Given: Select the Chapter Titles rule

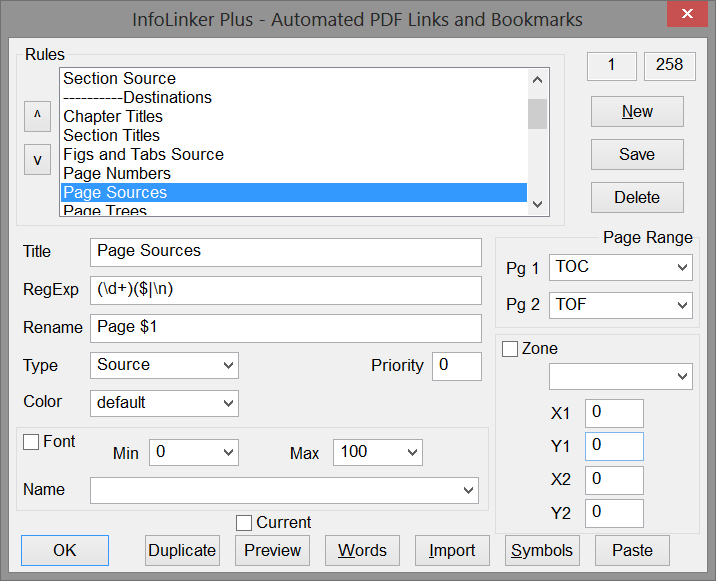Looking at the screenshot, I should 294,116.
